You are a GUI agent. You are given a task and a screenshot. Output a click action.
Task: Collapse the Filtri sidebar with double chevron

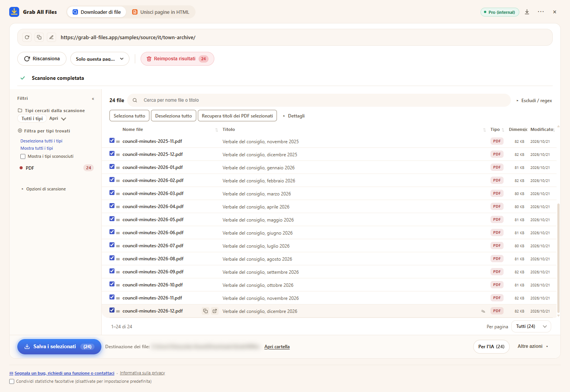tap(93, 99)
